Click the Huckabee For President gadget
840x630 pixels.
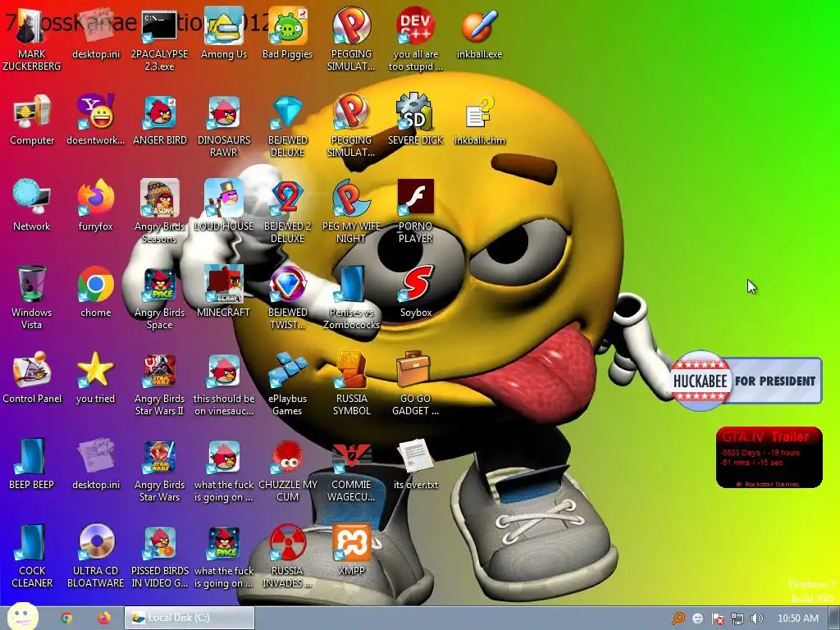[x=746, y=381]
